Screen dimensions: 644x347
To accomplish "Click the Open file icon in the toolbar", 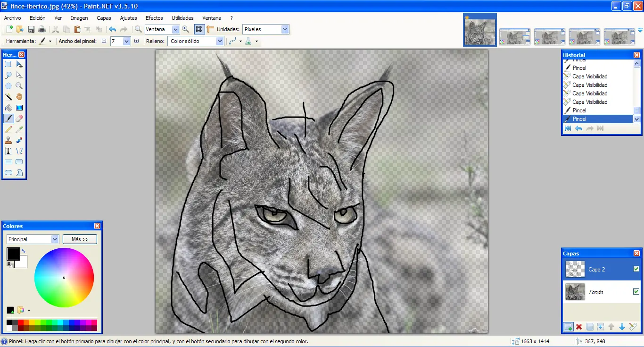I will pos(20,29).
